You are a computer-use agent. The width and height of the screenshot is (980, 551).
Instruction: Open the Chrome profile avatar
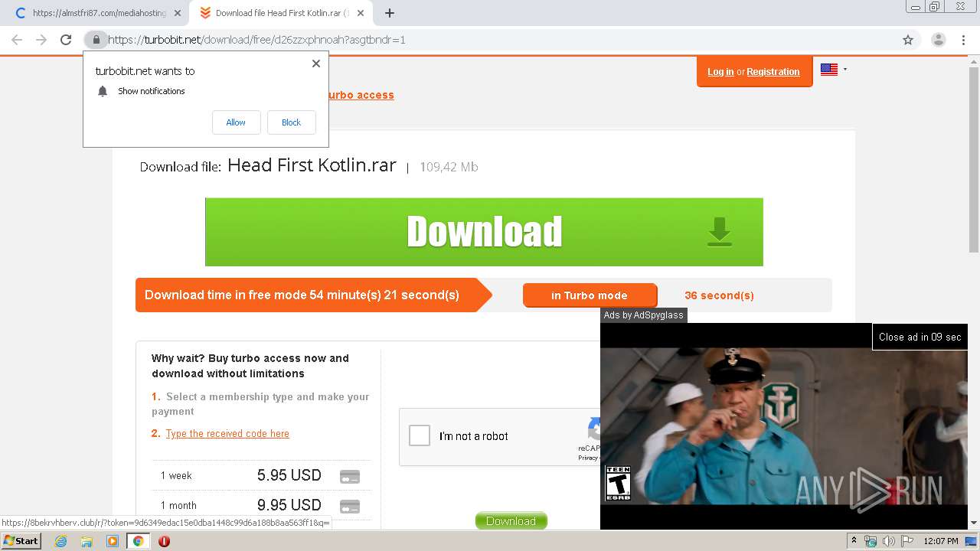pos(938,40)
